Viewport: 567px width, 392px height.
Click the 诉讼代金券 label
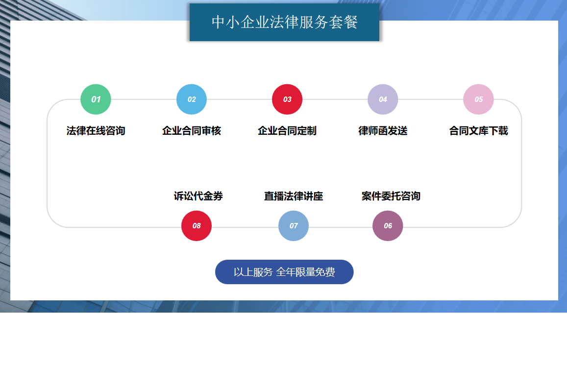click(198, 196)
